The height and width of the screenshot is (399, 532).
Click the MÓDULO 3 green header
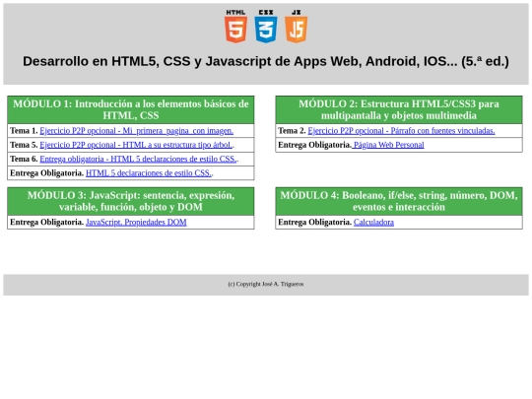(x=131, y=201)
